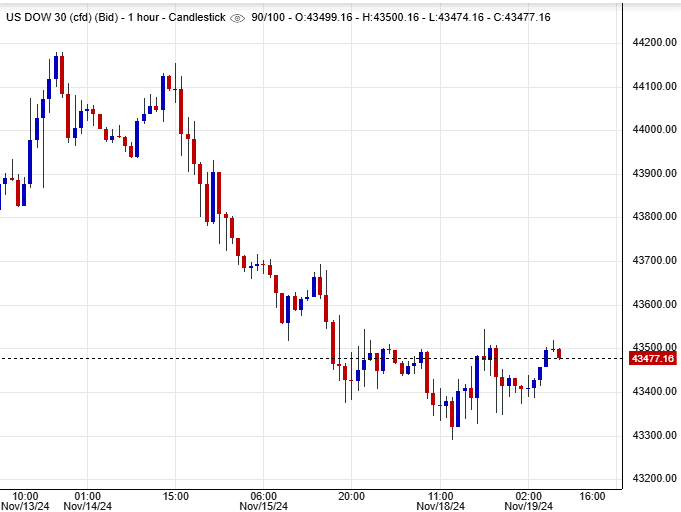Click the red current price tag 43477.16
Image resolution: width=681 pixels, height=512 pixels.
[649, 359]
